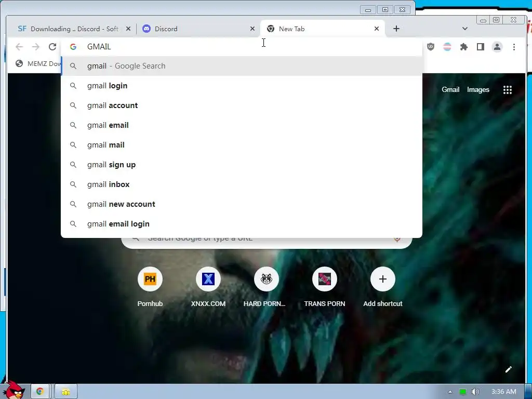
Task: Choose the 'gmail email' suggestion
Action: [x=242, y=125]
